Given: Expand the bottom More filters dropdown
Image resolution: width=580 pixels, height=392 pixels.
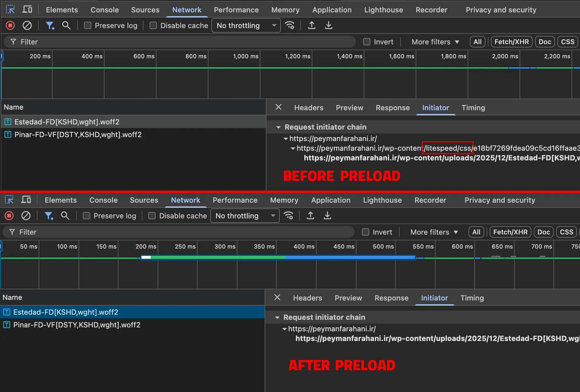Looking at the screenshot, I should click(434, 232).
